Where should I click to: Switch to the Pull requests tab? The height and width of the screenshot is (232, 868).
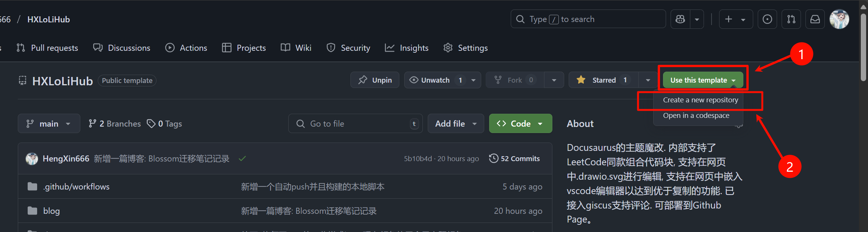click(47, 48)
